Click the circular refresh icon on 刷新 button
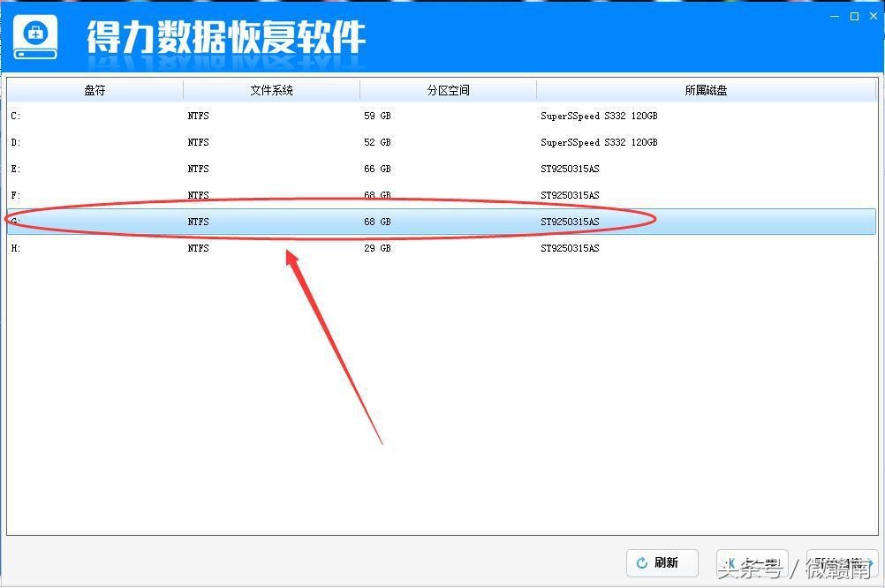 [x=644, y=562]
